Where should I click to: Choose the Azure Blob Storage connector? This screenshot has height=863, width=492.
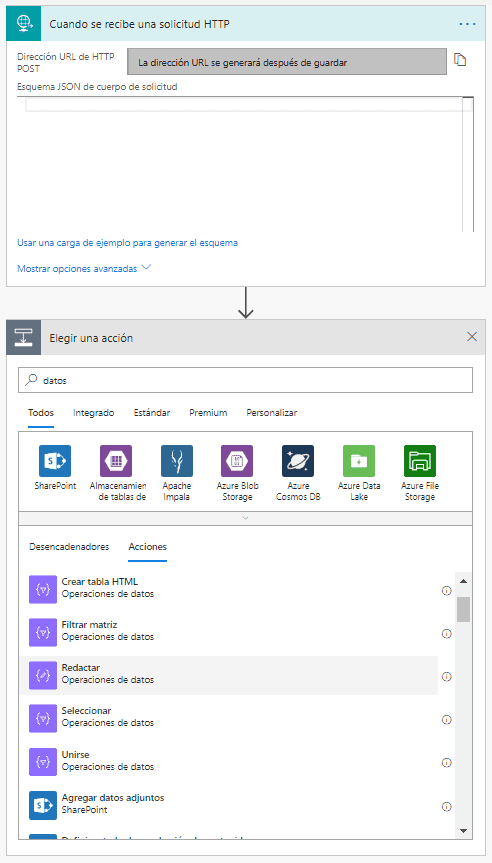pos(237,461)
